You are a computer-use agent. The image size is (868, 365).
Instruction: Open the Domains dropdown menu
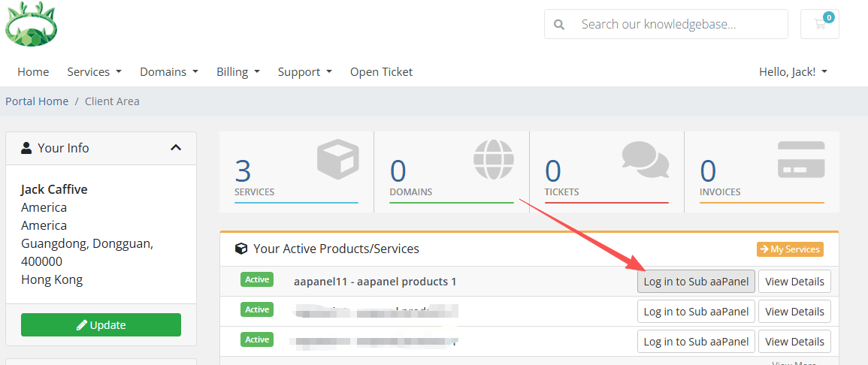(x=168, y=72)
